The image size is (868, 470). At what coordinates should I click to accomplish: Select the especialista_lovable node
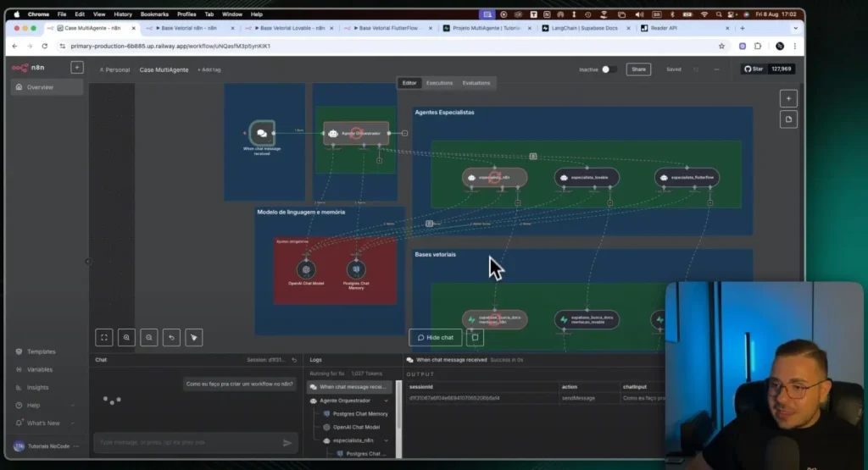587,178
